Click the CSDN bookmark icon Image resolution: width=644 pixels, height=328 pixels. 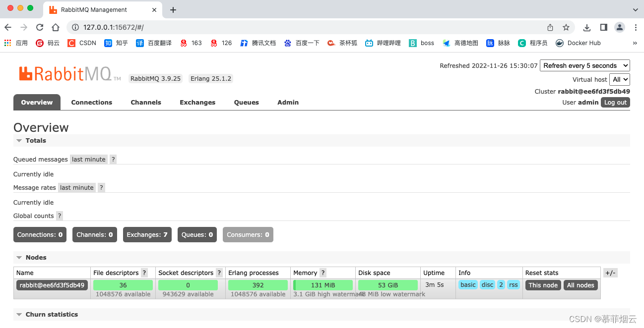pos(71,43)
